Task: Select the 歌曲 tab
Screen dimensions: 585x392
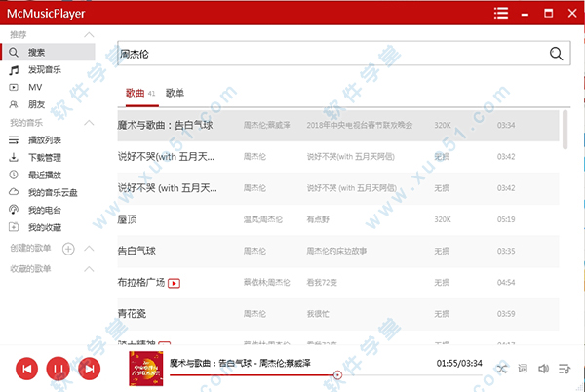Action: 135,93
